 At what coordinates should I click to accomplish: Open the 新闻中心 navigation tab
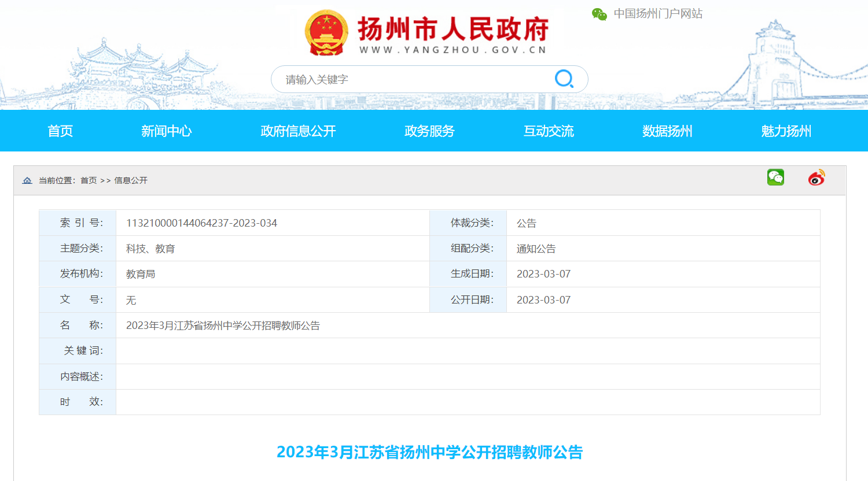[x=166, y=131]
